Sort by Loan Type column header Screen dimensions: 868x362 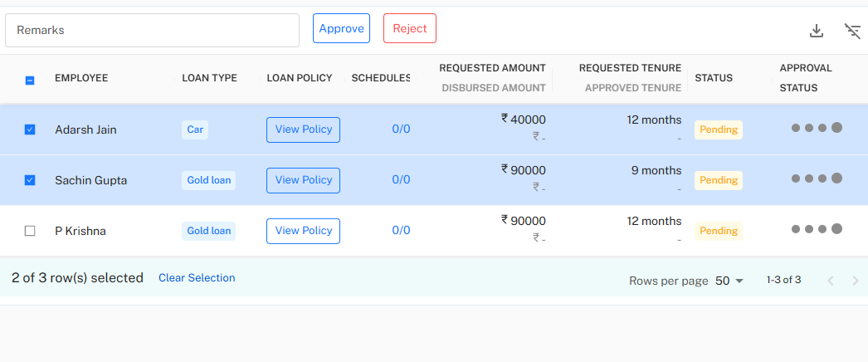pos(209,78)
